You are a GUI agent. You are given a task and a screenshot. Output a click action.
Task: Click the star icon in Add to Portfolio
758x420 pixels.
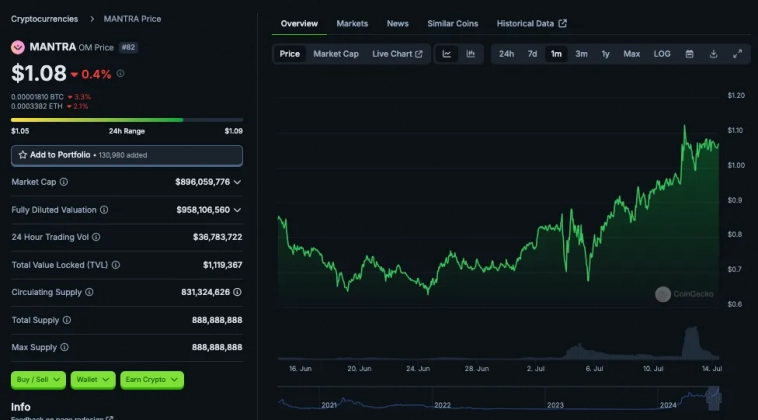pyautogui.click(x=22, y=155)
